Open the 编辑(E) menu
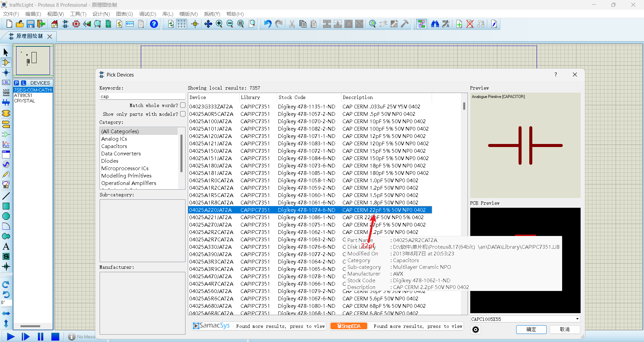Viewport: 644px width, 342px height. 33,14
